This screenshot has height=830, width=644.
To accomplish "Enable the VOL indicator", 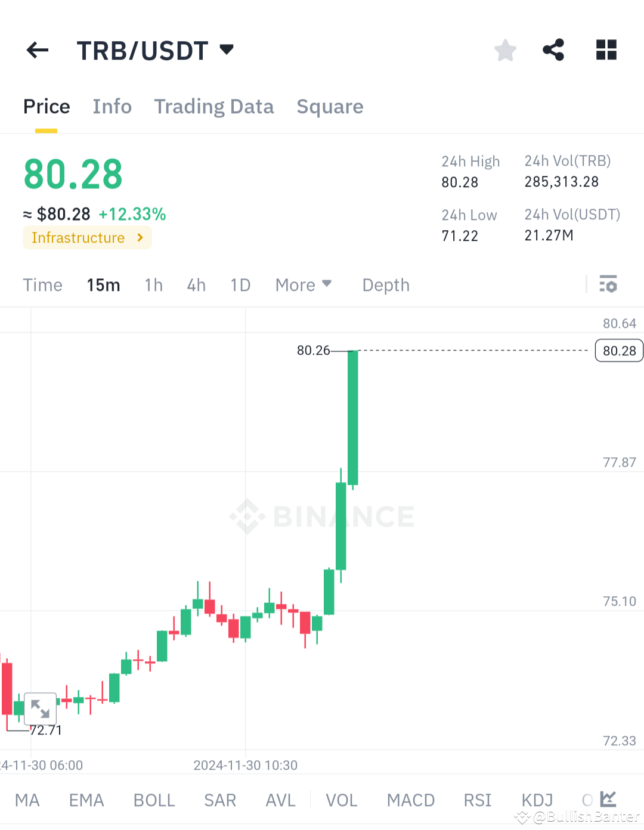I will [341, 801].
